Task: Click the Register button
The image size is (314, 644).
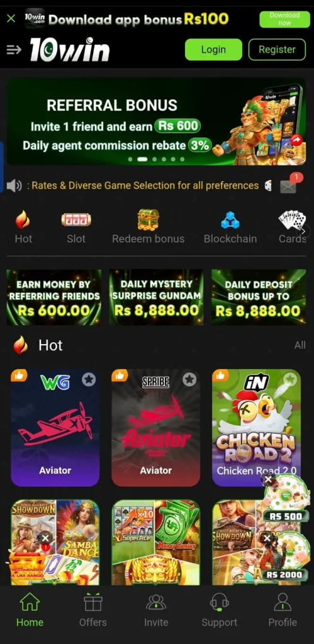Action: coord(277,50)
